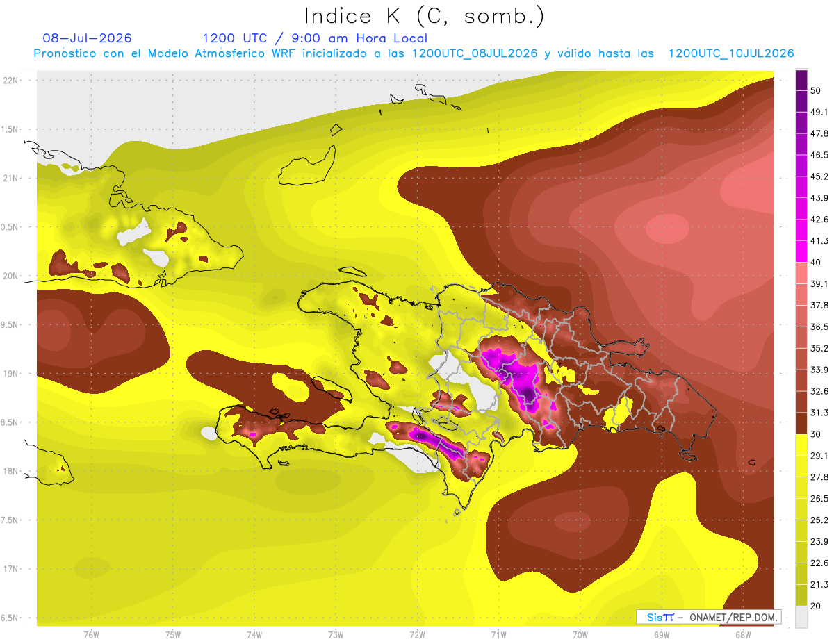Screen dimensions: 834x644
Task: Click the "72W" longitude label
Action: coord(417,634)
